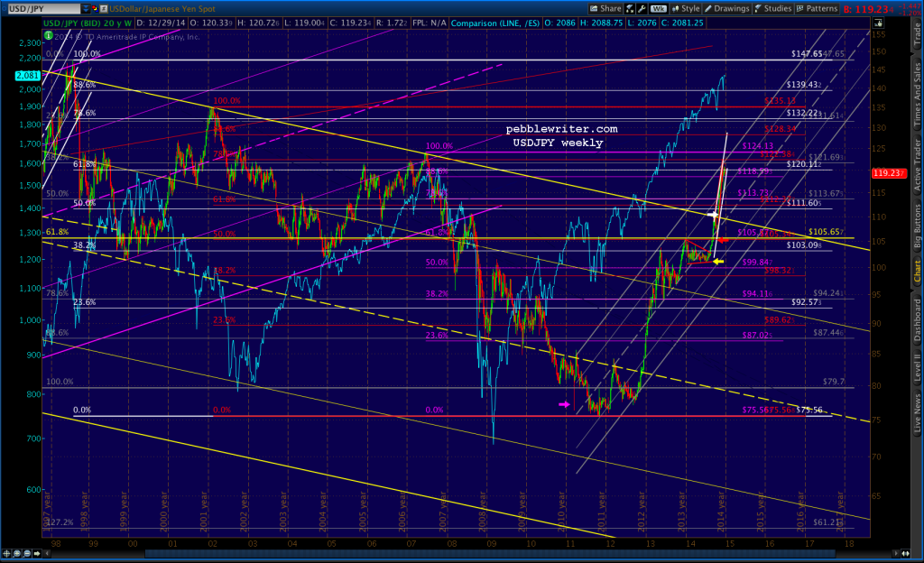The height and width of the screenshot is (563, 924).
Task: Open chart settings using the wrench icon
Action: point(642,6)
